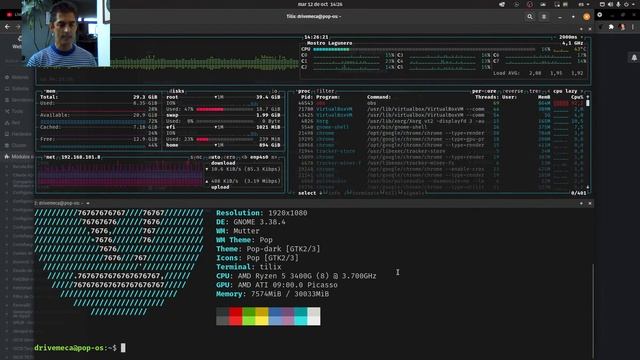Open the Chrome three-dot menu
The image size is (640, 360).
click(x=633, y=27)
